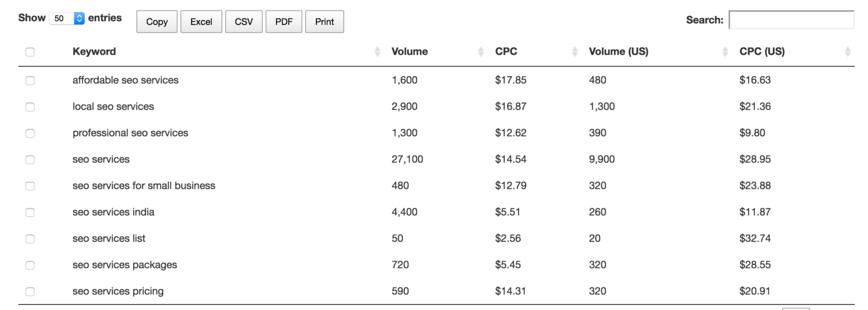Focus the Search input field
The image size is (868, 310).
click(791, 20)
